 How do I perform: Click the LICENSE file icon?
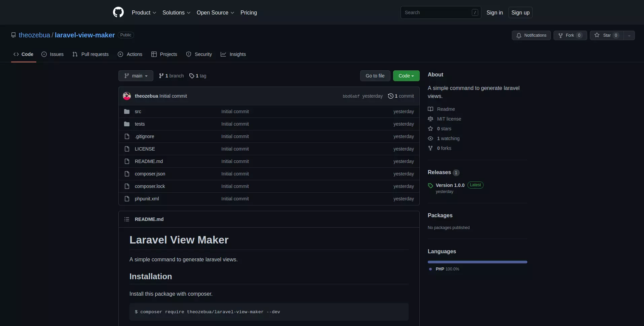[127, 149]
